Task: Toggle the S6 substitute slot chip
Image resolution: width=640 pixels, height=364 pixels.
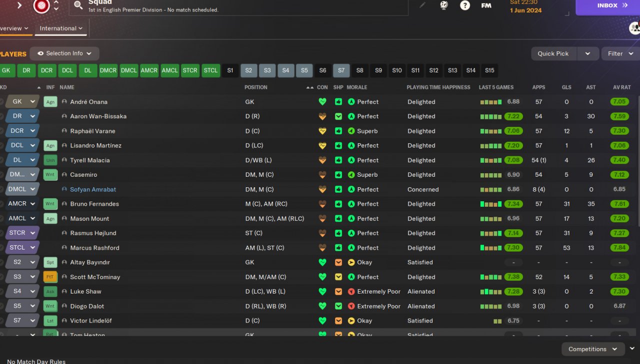Action: [322, 70]
